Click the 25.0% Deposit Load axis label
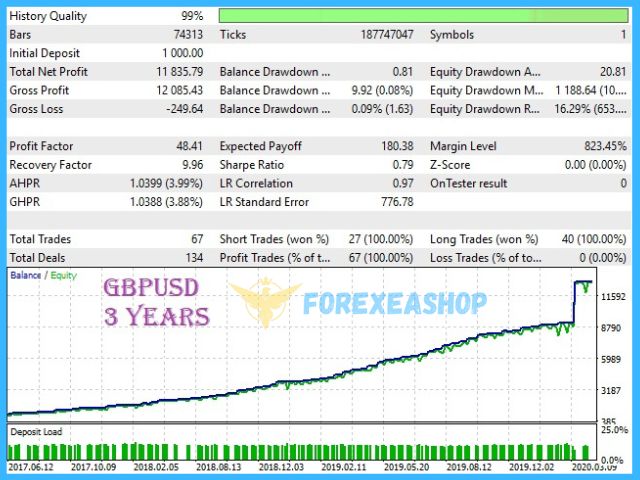The height and width of the screenshot is (480, 640). [614, 430]
